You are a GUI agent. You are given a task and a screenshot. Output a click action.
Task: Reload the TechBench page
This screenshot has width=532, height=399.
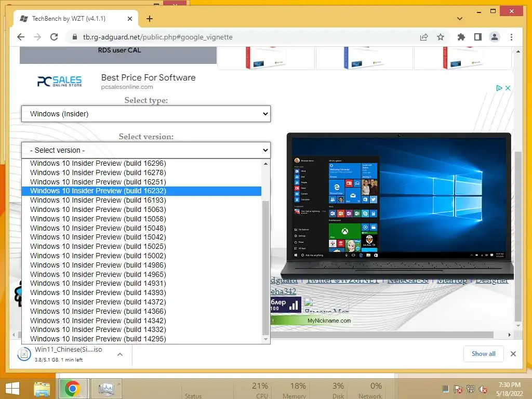point(54,37)
